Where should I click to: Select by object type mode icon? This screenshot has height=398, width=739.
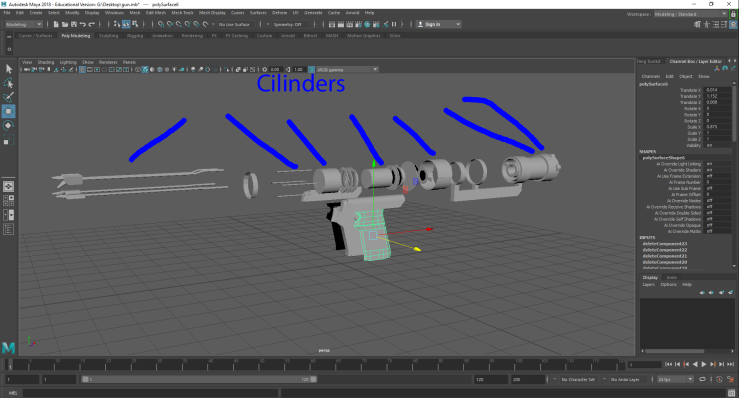click(x=126, y=24)
